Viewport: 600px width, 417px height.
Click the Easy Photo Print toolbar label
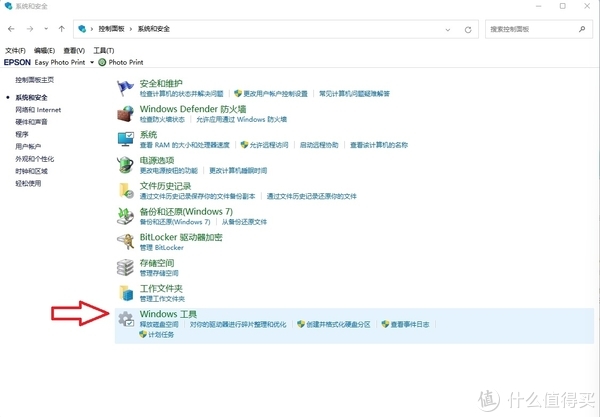click(60, 62)
